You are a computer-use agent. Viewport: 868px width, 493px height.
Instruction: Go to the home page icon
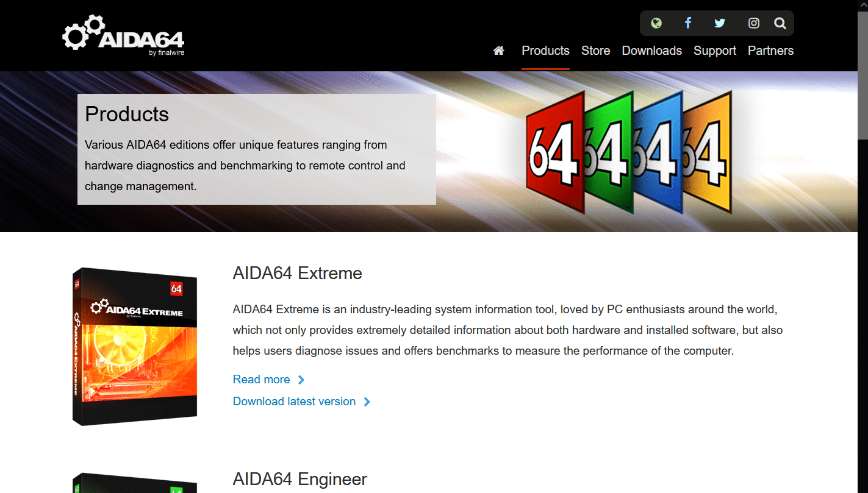pos(499,51)
